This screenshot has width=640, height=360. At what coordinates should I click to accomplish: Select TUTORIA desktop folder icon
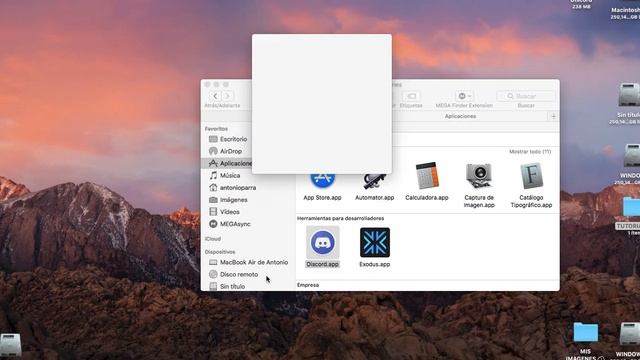tap(631, 208)
